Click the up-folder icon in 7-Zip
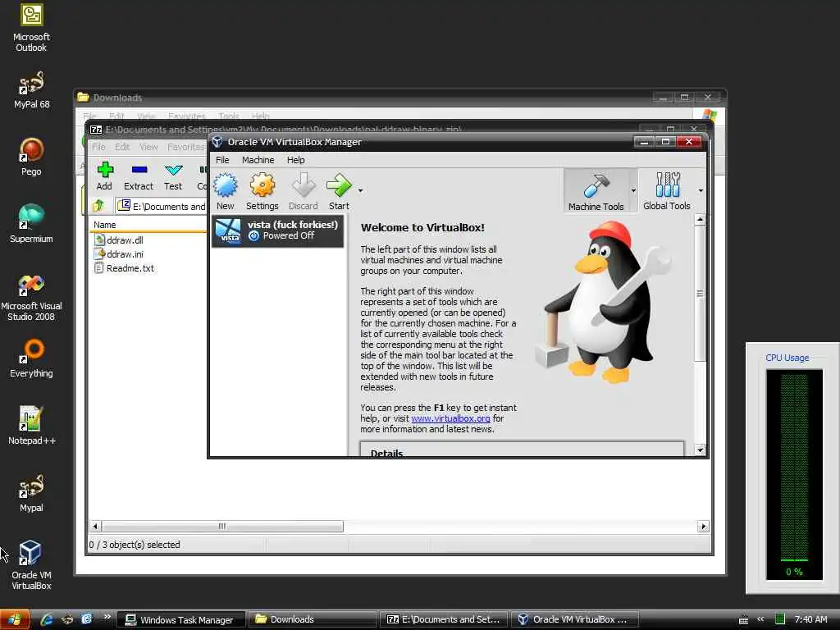This screenshot has height=630, width=840. coord(98,206)
